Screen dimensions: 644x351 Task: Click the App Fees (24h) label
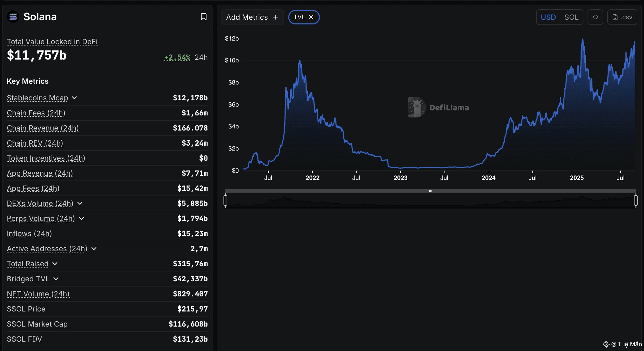coord(33,188)
